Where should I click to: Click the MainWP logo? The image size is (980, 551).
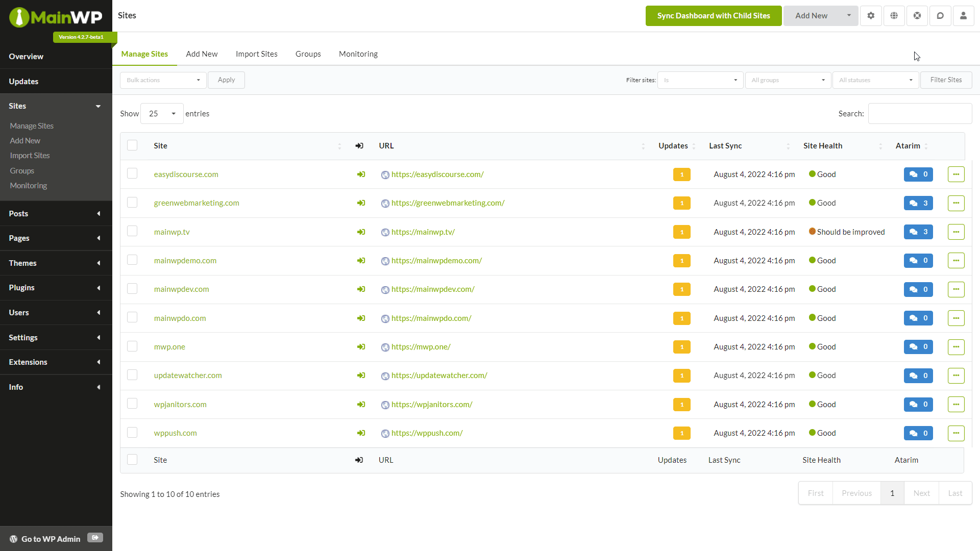56,16
